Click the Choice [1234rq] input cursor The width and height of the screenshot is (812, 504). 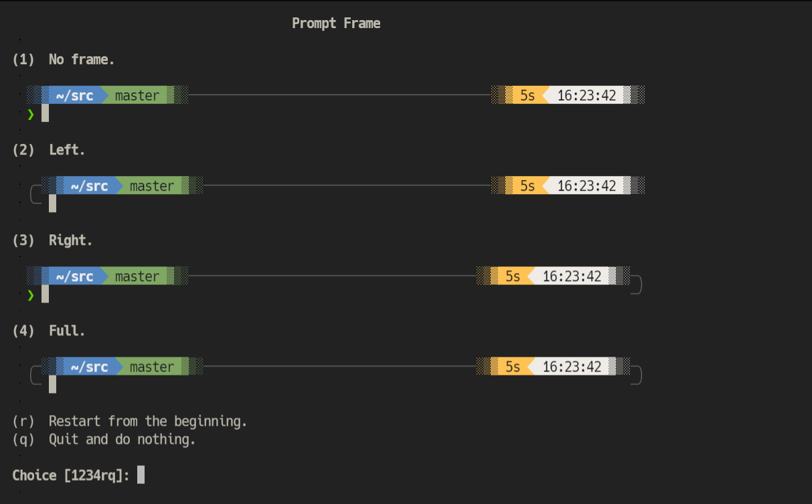[141, 475]
